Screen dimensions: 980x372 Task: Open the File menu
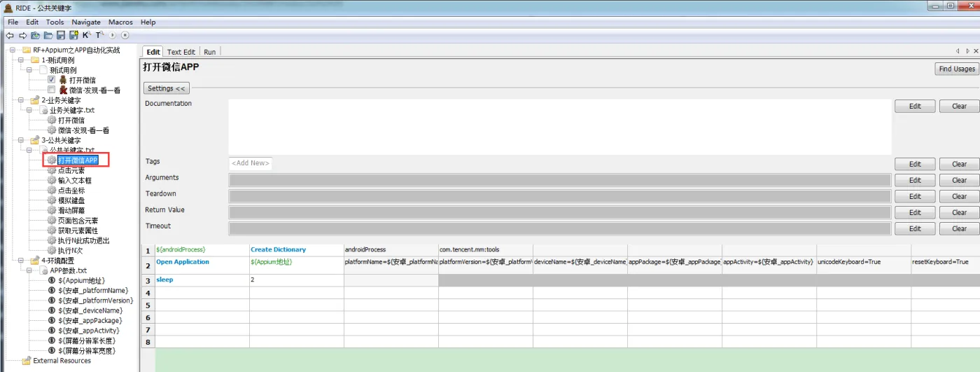click(13, 22)
